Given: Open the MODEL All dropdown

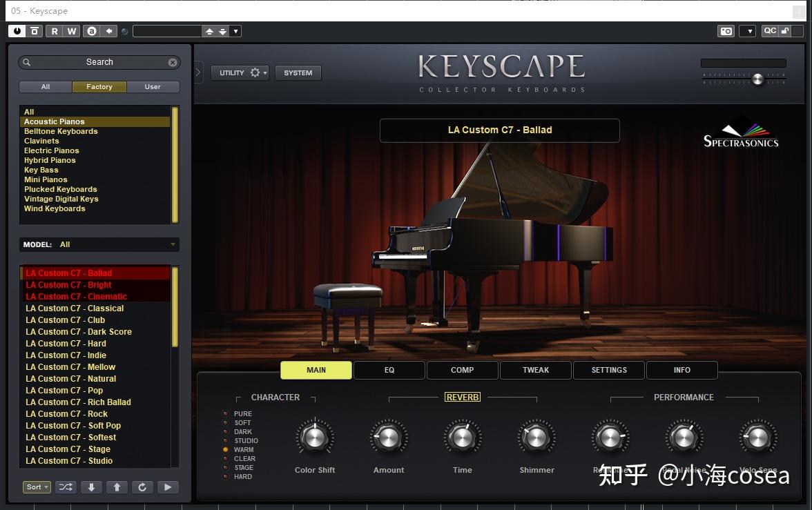Looking at the screenshot, I should coord(99,244).
